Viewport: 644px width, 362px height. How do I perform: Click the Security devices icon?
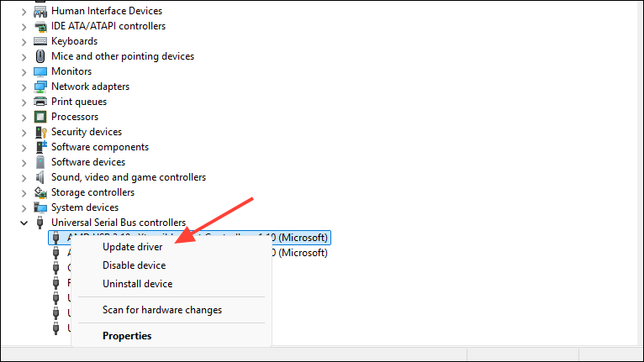click(40, 132)
